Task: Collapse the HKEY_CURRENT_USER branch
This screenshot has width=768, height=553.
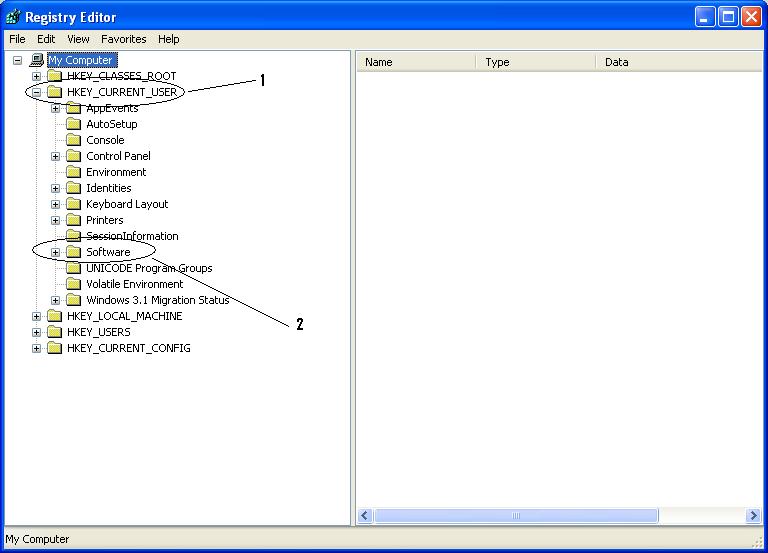Action: (37, 92)
